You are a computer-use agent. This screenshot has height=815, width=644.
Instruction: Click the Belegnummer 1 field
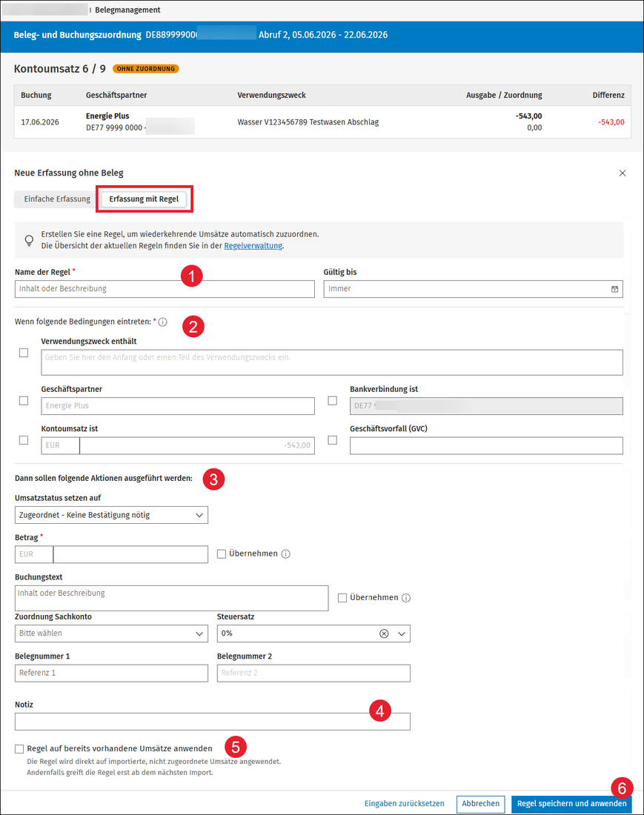click(111, 673)
